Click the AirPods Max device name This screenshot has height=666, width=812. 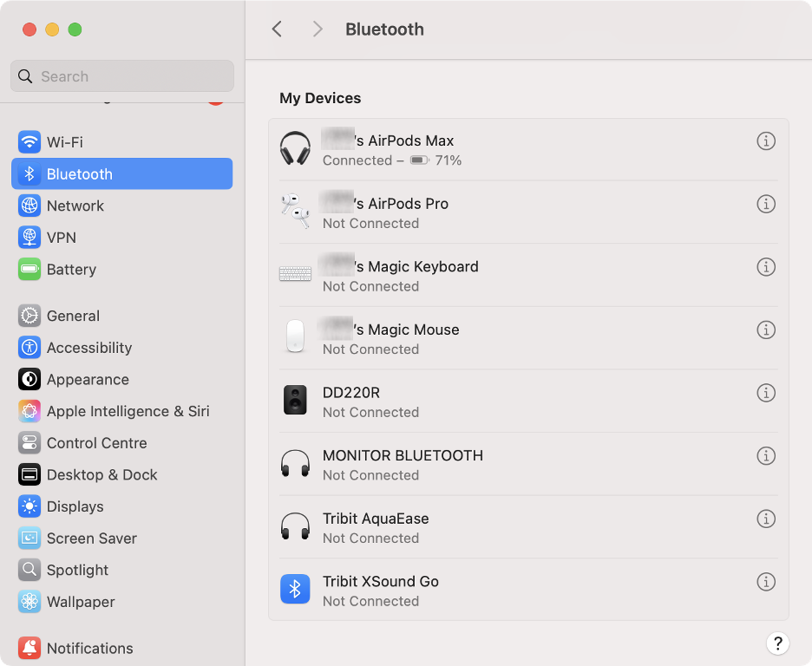click(388, 140)
